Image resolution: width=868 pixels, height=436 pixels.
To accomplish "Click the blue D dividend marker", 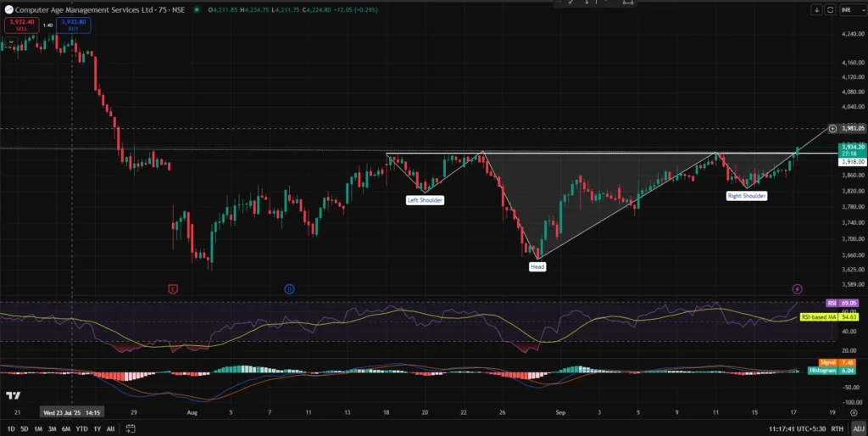I will click(x=289, y=289).
